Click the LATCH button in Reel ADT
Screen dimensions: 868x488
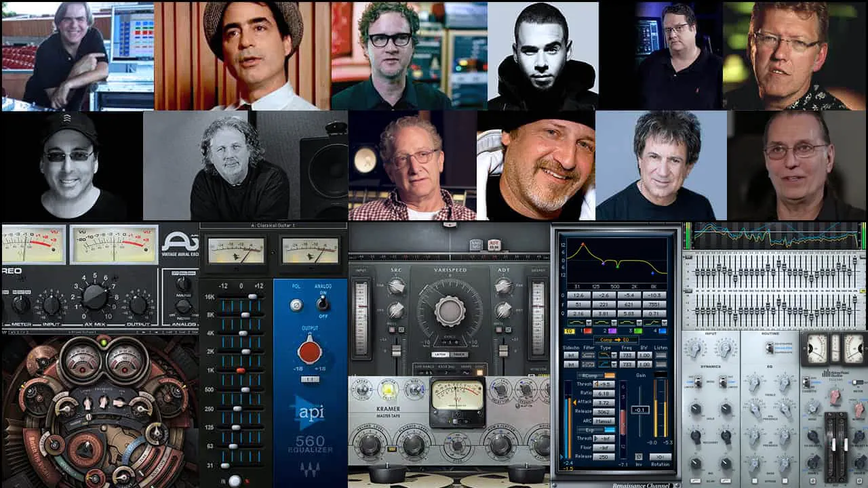click(x=441, y=354)
